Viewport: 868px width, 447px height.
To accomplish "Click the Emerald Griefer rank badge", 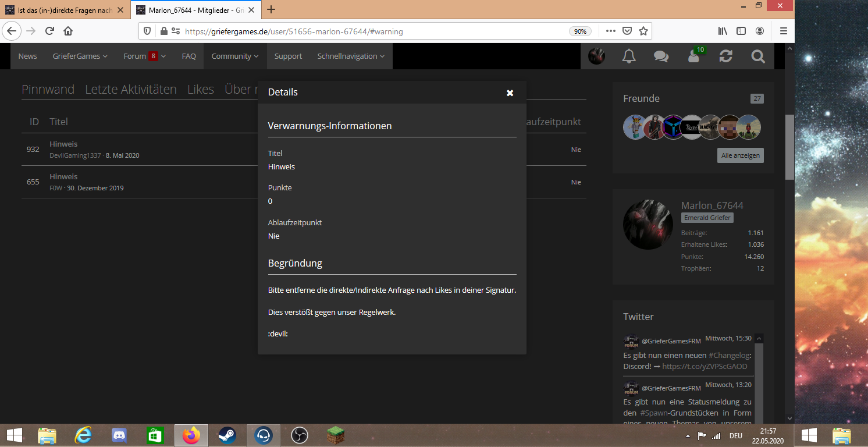I will (707, 218).
